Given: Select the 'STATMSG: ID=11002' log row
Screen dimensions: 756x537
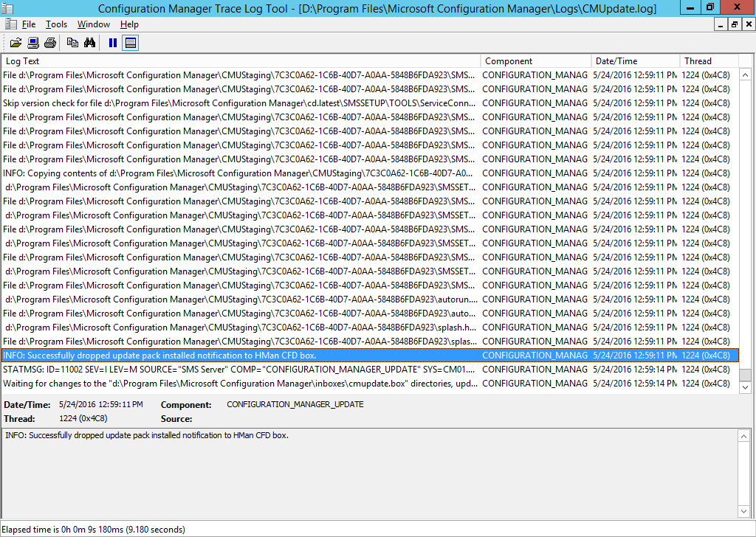Looking at the screenshot, I should tap(370, 370).
